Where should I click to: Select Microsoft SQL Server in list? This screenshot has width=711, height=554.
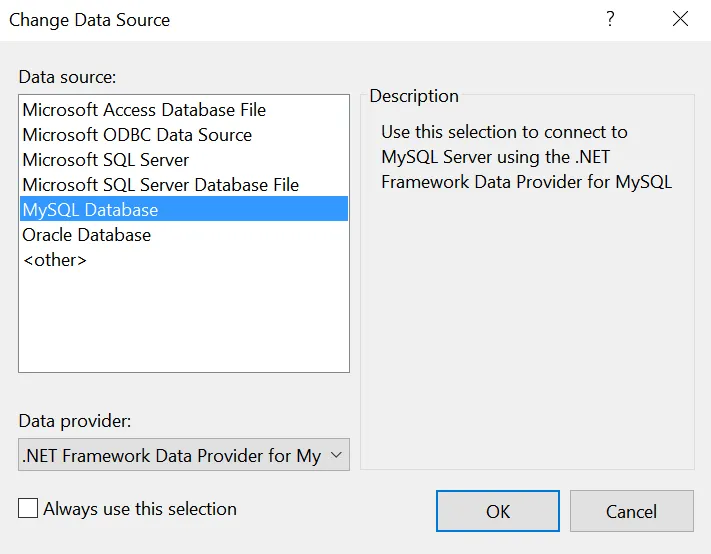pyautogui.click(x=105, y=160)
